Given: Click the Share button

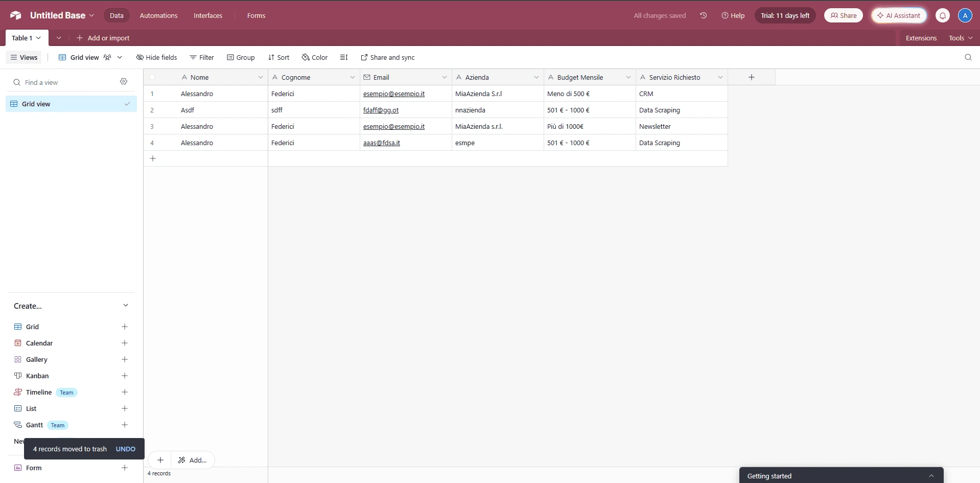Looking at the screenshot, I should [x=844, y=15].
